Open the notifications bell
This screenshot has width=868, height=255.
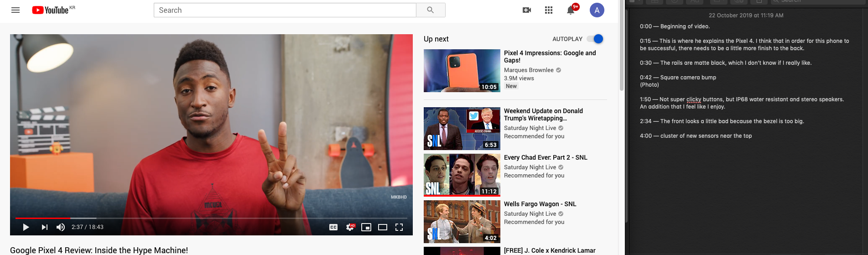tap(571, 10)
